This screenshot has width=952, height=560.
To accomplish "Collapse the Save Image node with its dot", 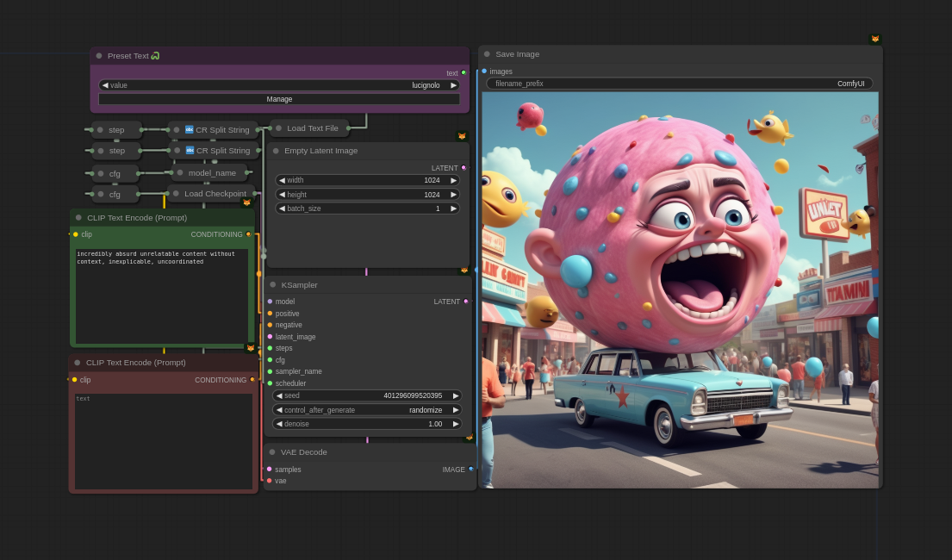I will pos(487,54).
